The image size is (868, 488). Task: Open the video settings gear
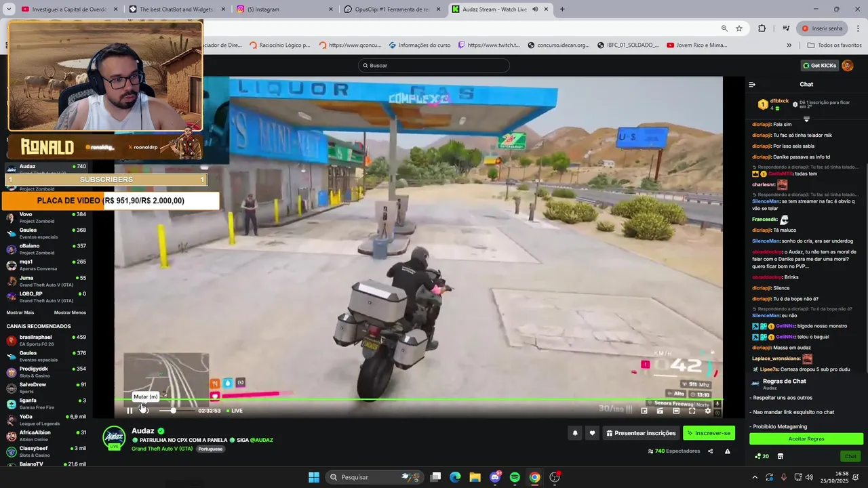coord(708,411)
